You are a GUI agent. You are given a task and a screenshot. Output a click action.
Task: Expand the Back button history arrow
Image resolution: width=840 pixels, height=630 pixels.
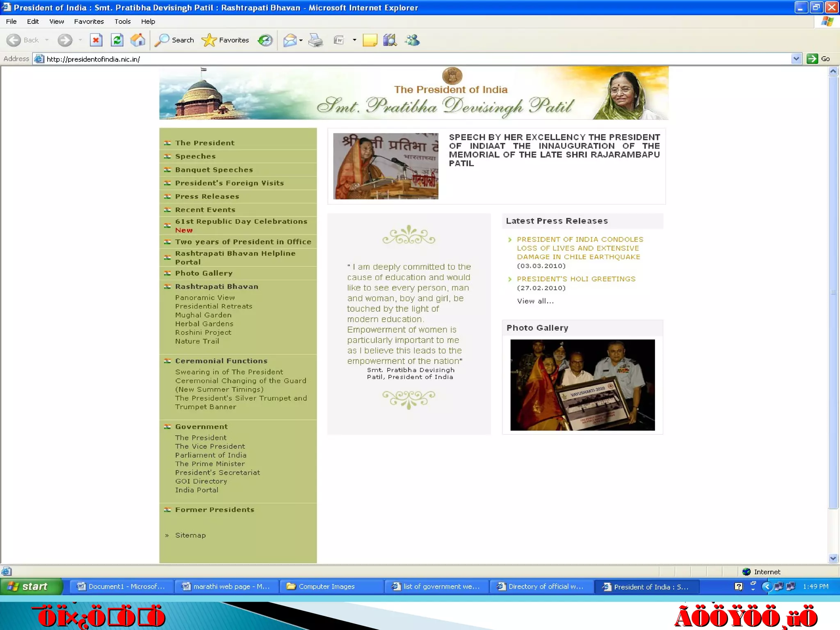pyautogui.click(x=47, y=40)
